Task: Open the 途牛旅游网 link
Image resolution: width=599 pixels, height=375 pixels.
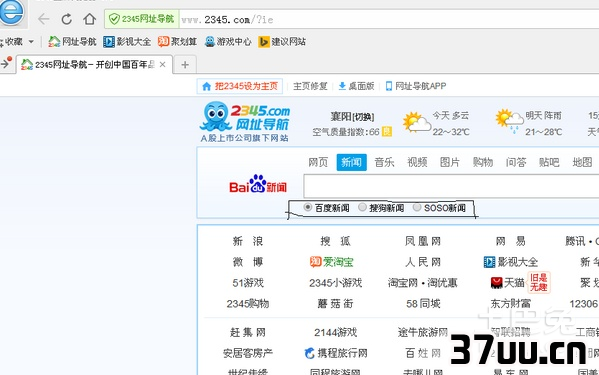Action: [423, 332]
